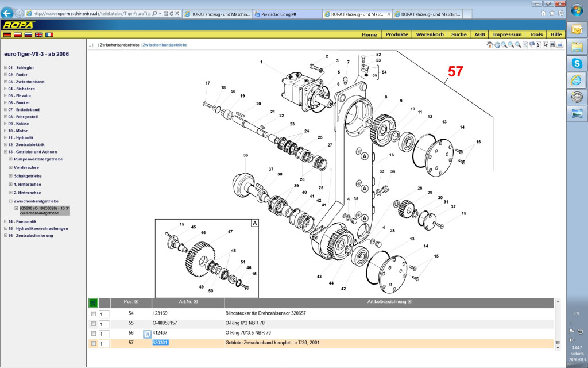
Task: Click Zwischenbandgetriebe blue breadcrumb link
Action: [165, 45]
